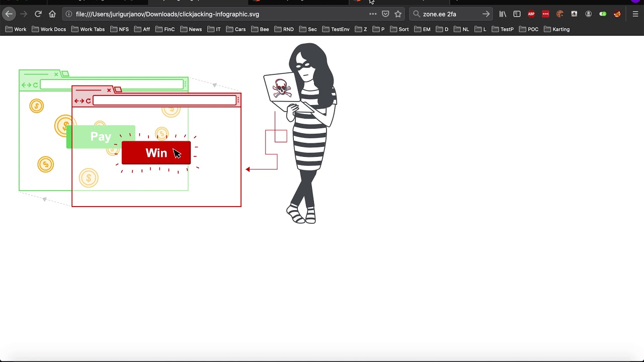This screenshot has height=362, width=644.
Task: Open the D bookmarks folder
Action: pos(442,29)
